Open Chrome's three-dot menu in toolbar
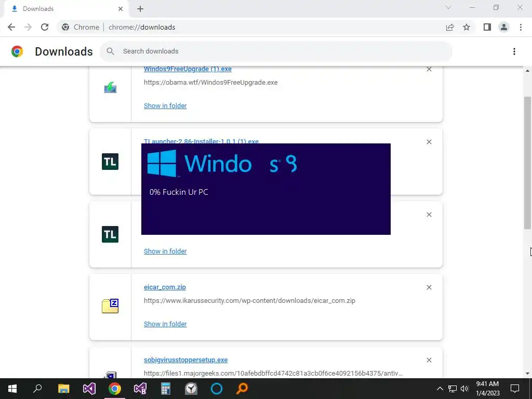The height and width of the screenshot is (399, 532). tap(521, 27)
